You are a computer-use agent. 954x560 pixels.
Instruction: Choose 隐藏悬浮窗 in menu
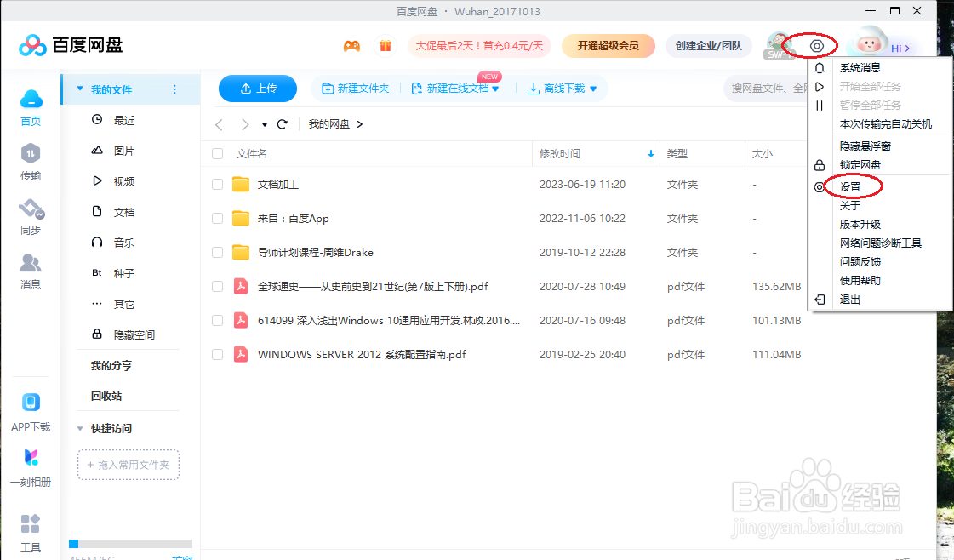click(865, 146)
